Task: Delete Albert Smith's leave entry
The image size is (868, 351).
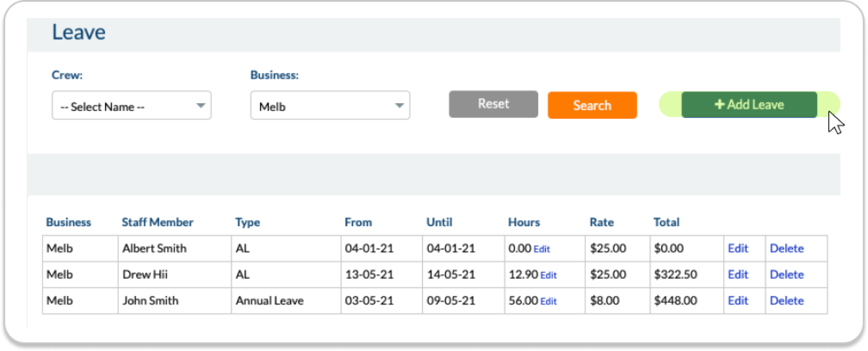Action: click(786, 249)
